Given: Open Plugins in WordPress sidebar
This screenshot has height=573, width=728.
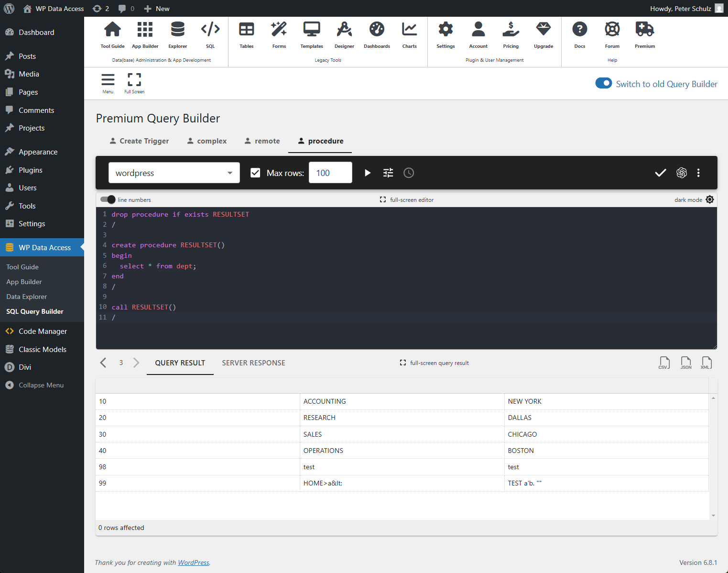Looking at the screenshot, I should (x=42, y=170).
